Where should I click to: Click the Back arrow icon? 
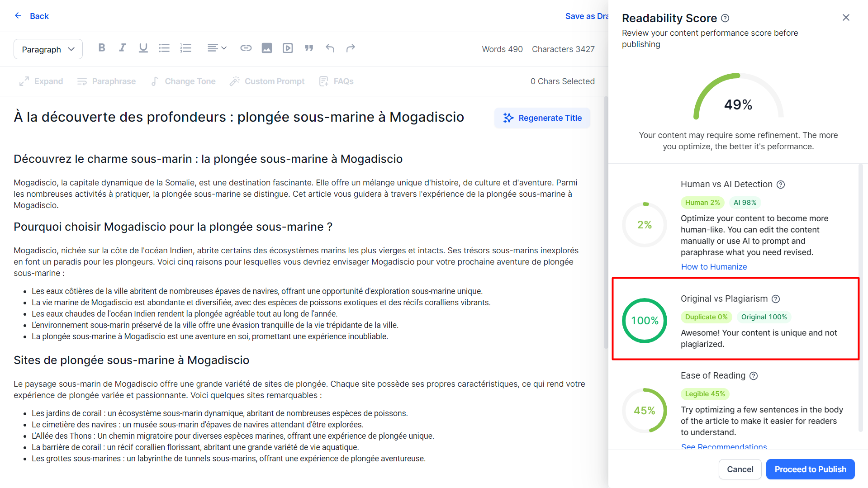[18, 16]
